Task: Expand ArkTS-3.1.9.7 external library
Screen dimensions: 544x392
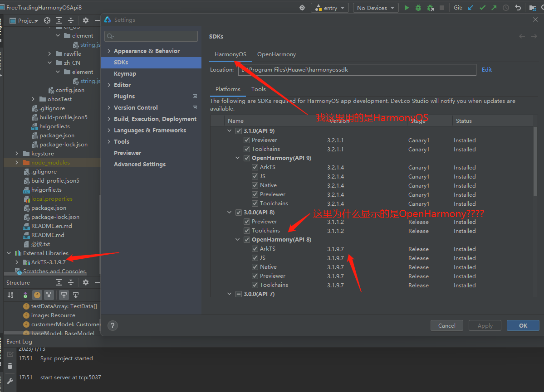Action: 17,262
